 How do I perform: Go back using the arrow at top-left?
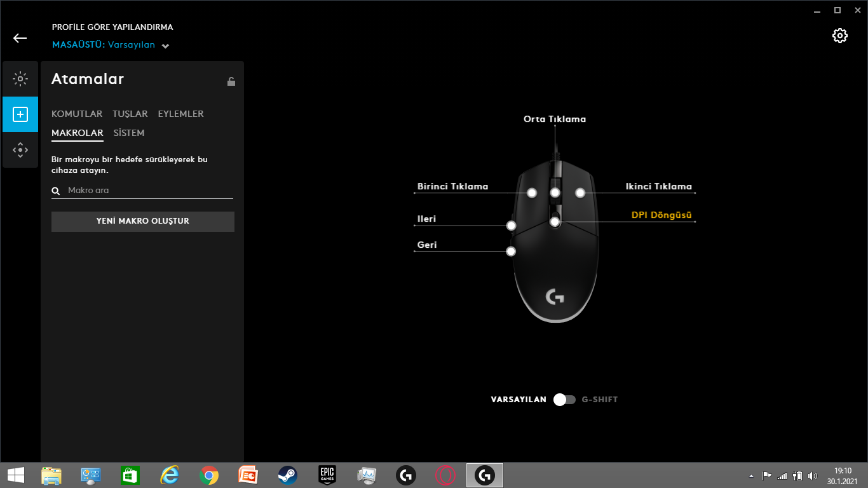point(20,38)
